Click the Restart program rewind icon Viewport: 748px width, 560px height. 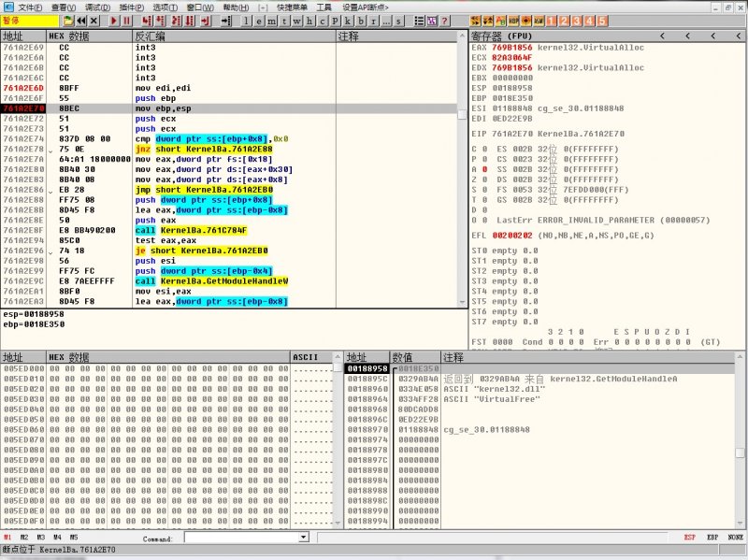pyautogui.click(x=80, y=21)
